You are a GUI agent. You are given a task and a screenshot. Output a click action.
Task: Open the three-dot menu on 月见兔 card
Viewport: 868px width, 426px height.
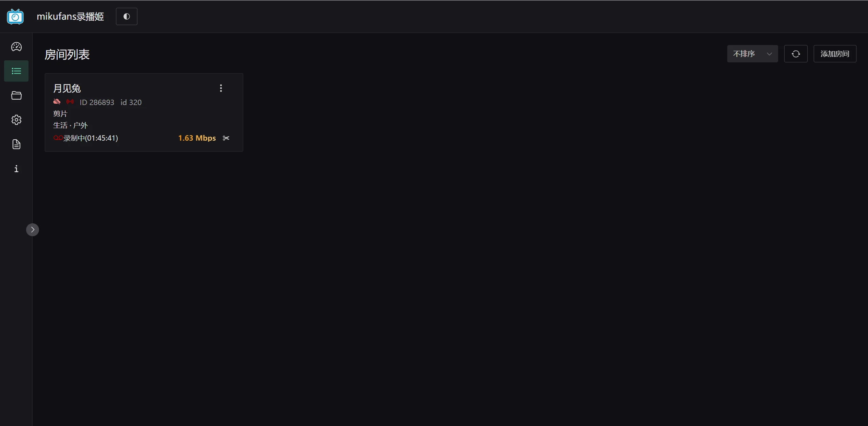pyautogui.click(x=221, y=88)
